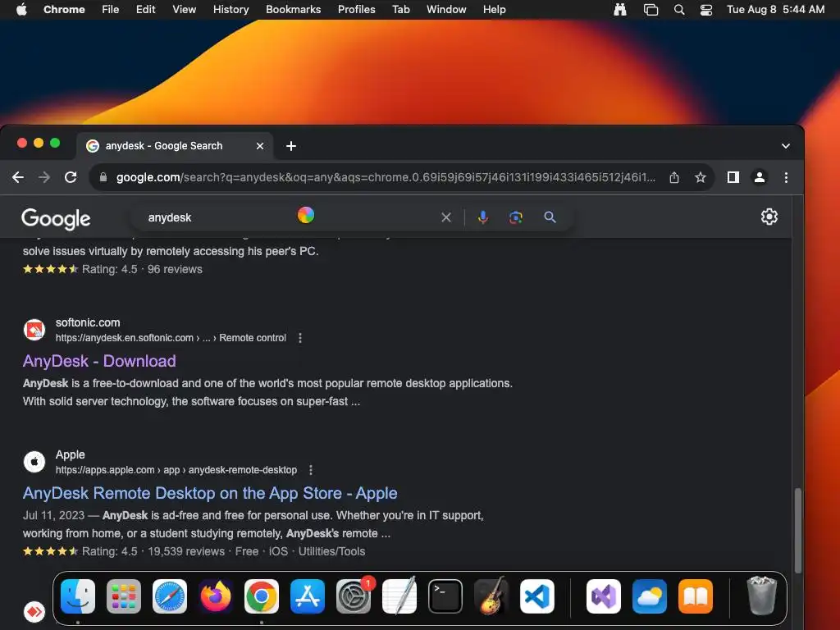The image size is (840, 630).
Task: Open the History menu
Action: pyautogui.click(x=231, y=9)
